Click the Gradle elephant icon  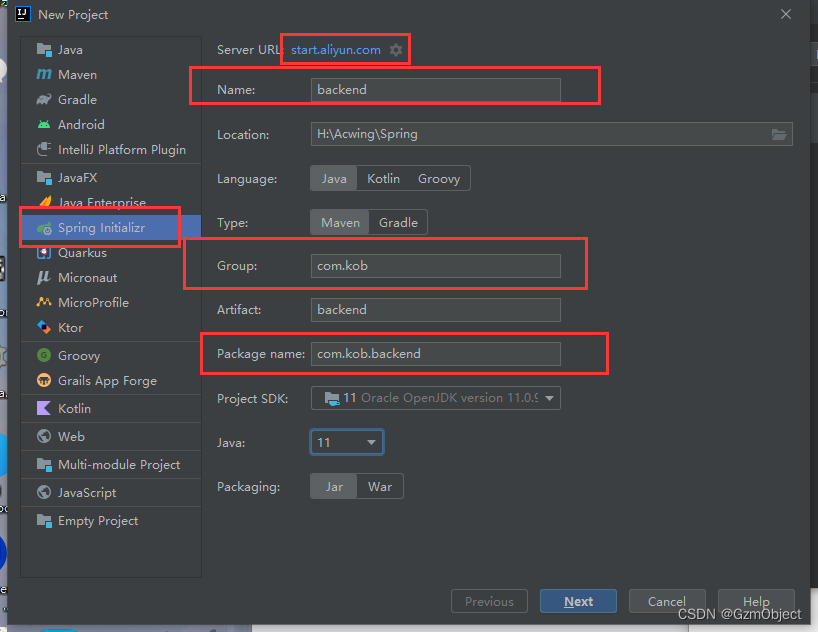44,100
